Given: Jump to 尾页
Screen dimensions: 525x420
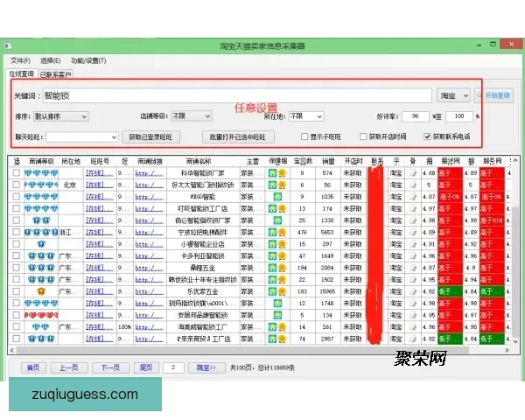Looking at the screenshot, I should click(146, 367).
